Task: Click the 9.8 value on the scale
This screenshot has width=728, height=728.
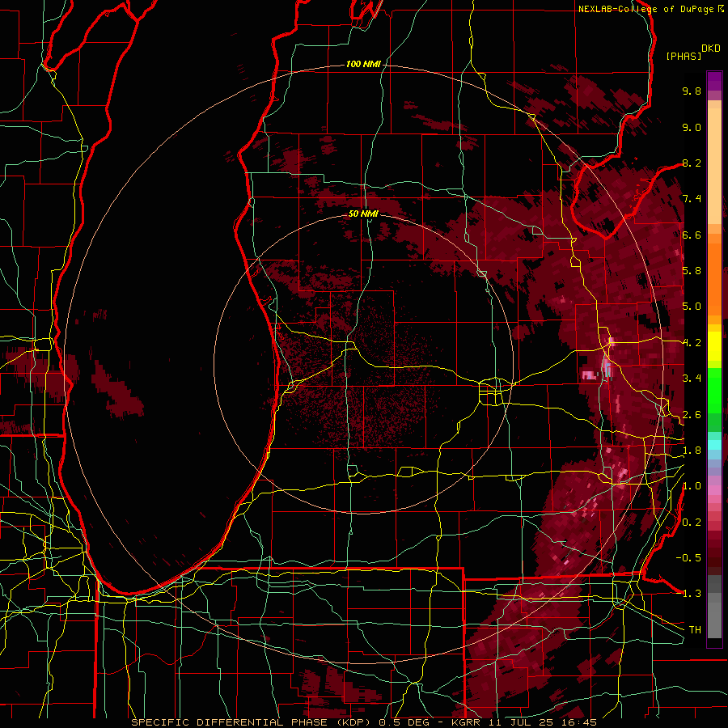Action: click(692, 91)
